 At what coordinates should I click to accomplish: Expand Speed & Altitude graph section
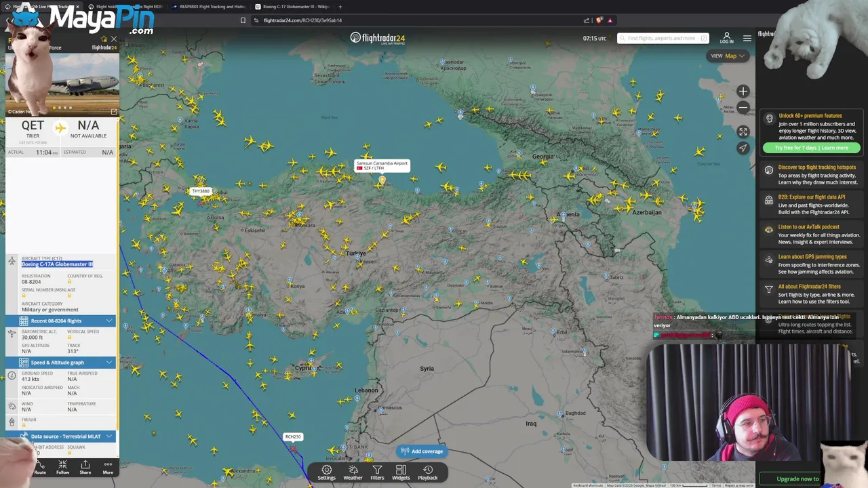[x=60, y=362]
